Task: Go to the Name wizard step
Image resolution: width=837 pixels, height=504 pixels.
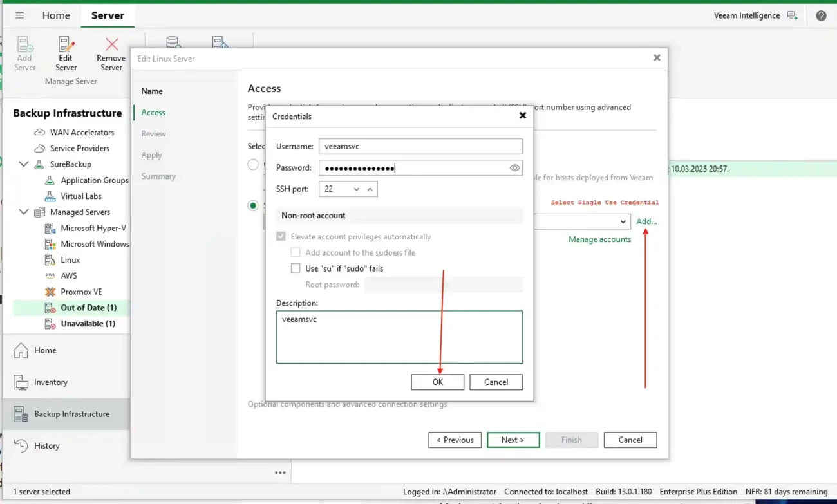Action: pos(152,91)
